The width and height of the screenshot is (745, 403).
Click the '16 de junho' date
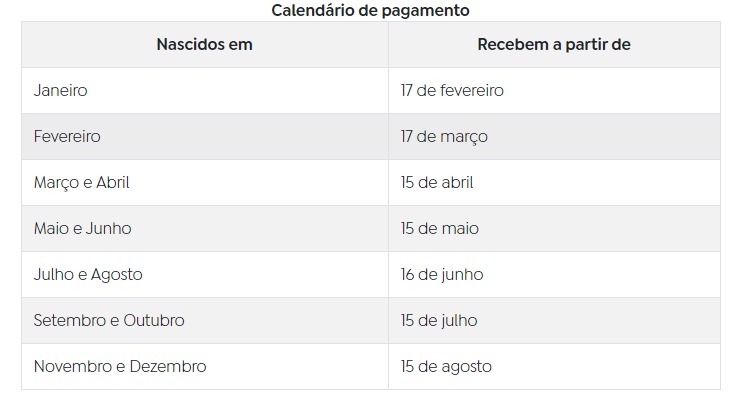click(x=442, y=275)
